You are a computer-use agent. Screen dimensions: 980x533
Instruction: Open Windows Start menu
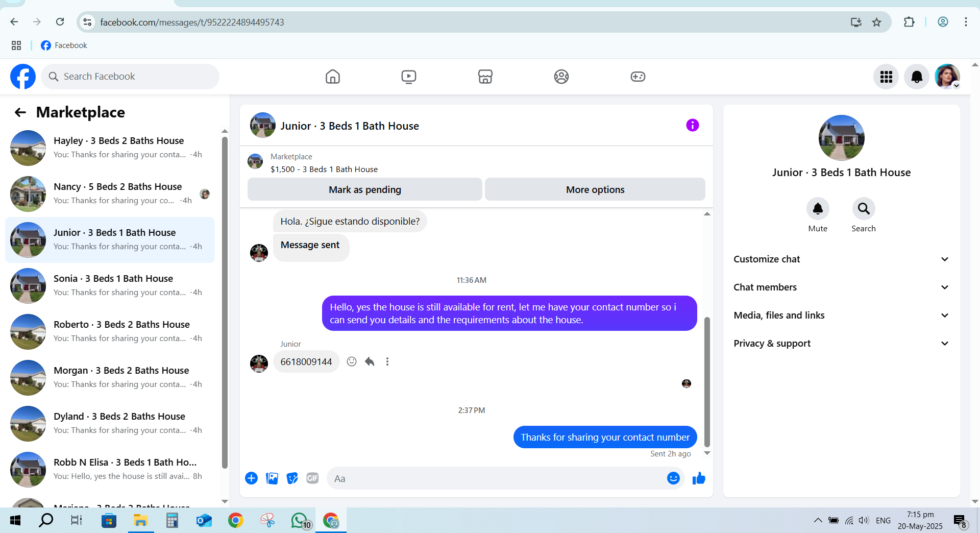pos(15,520)
